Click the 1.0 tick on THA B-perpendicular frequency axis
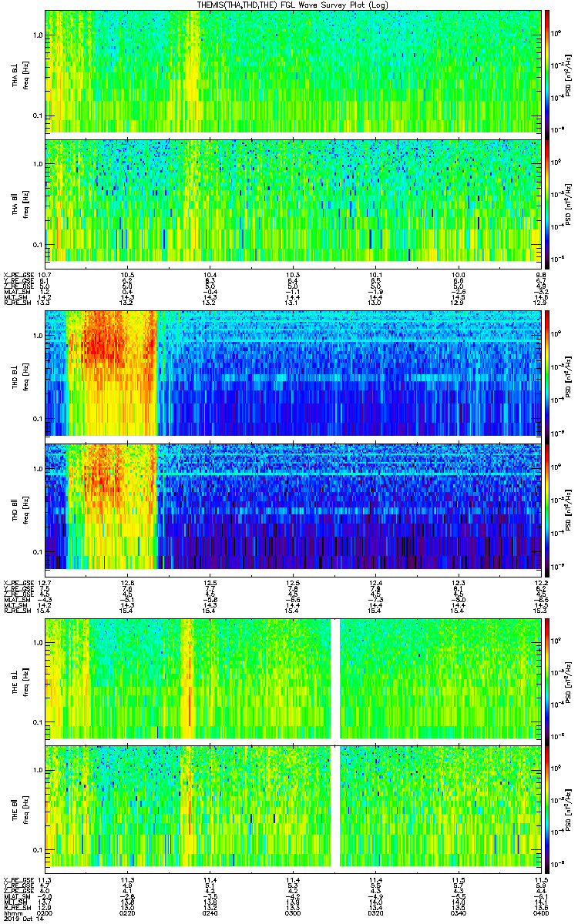The height and width of the screenshot is (924, 578). pyautogui.click(x=37, y=35)
